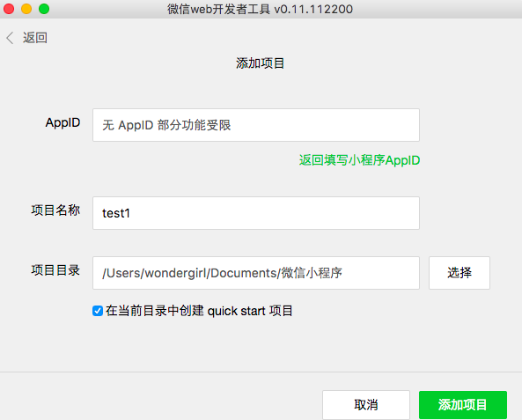
Task: Click the 项目名称 field containing test1
Action: (x=256, y=213)
